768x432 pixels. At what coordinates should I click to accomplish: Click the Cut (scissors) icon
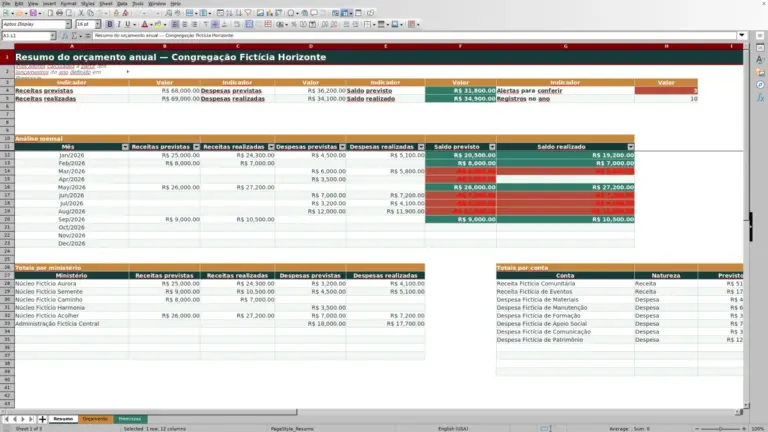click(x=81, y=13)
